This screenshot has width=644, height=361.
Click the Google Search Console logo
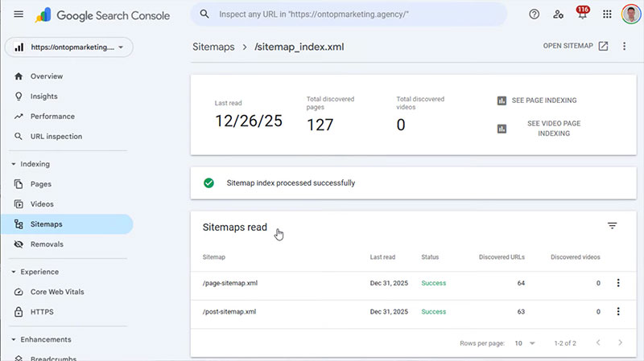(x=102, y=15)
